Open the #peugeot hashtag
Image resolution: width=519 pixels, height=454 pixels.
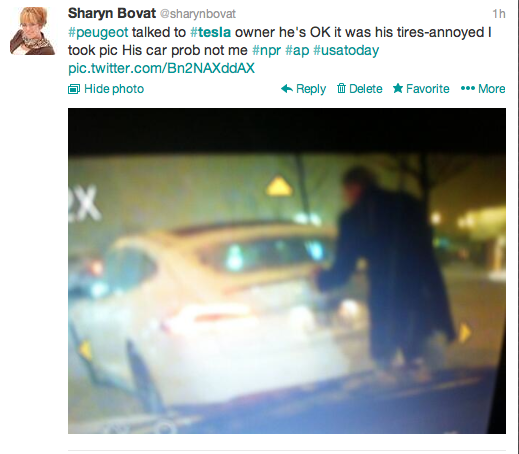pyautogui.click(x=98, y=32)
